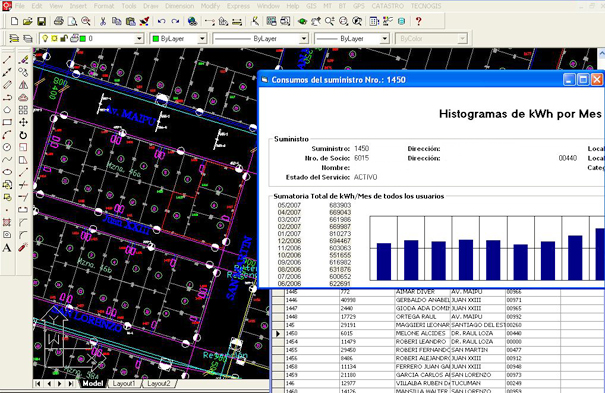Select the Hatch tool
The height and width of the screenshot is (393, 605).
coord(7,222)
